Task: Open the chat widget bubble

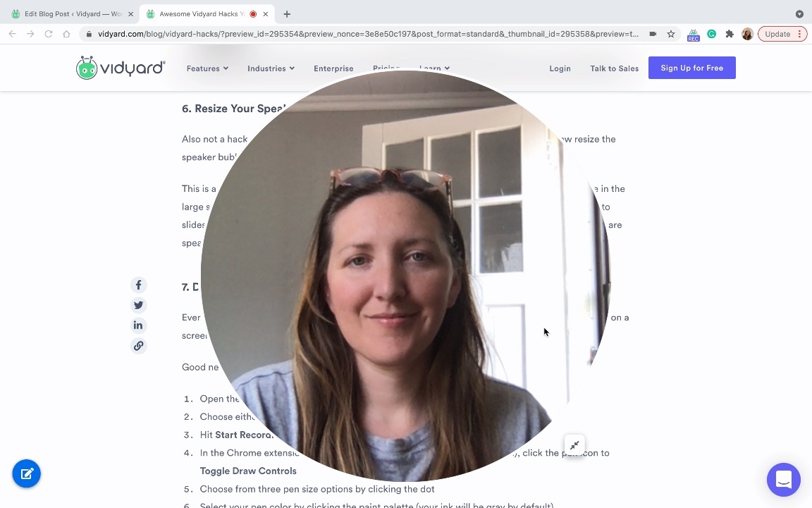Action: point(784,480)
